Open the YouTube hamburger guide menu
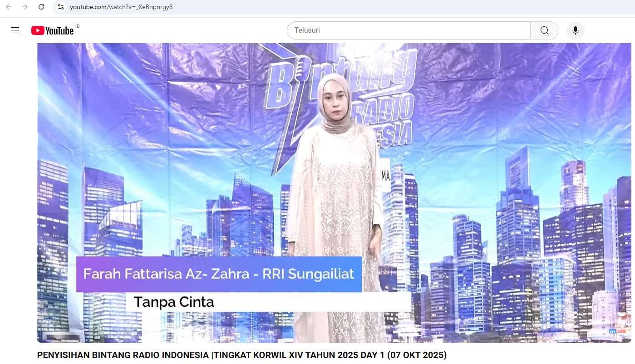The image size is (635, 364). 15,30
